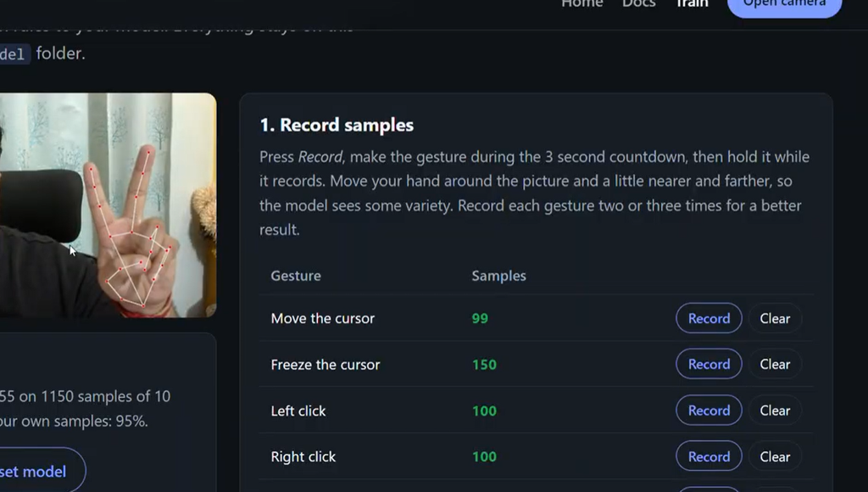The height and width of the screenshot is (492, 868).
Task: Select the Move the cursor gesture row
Action: tap(536, 318)
